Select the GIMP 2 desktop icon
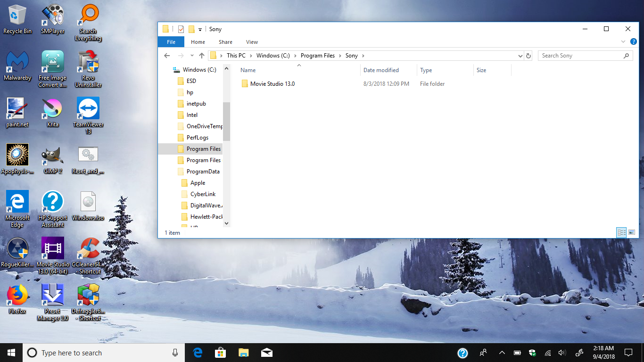The image size is (644, 362). coord(52,159)
